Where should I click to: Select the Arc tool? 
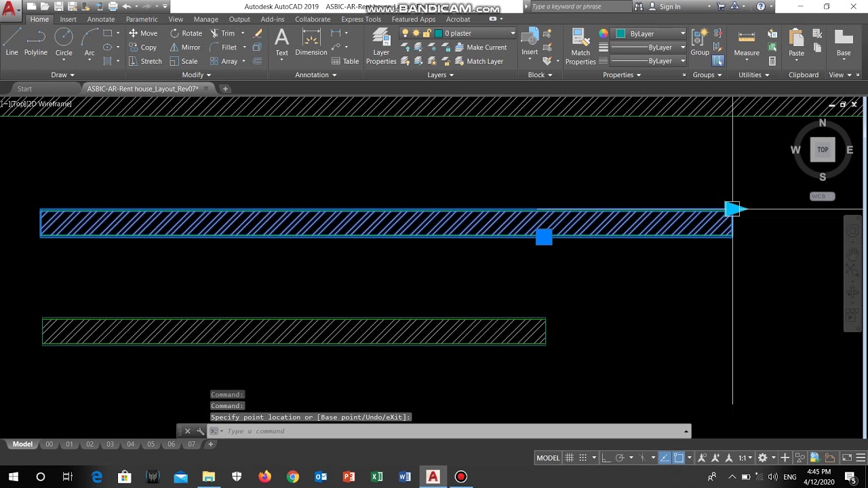[x=90, y=42]
